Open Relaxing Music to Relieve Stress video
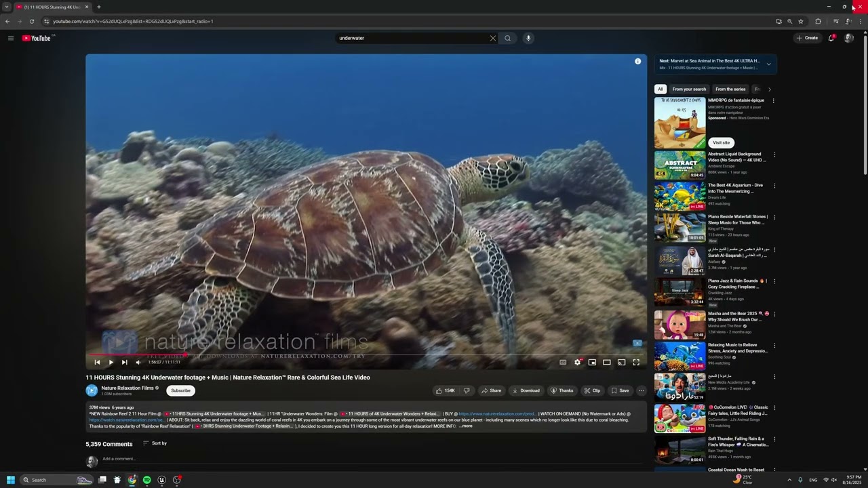This screenshot has width=868, height=488. (679, 356)
